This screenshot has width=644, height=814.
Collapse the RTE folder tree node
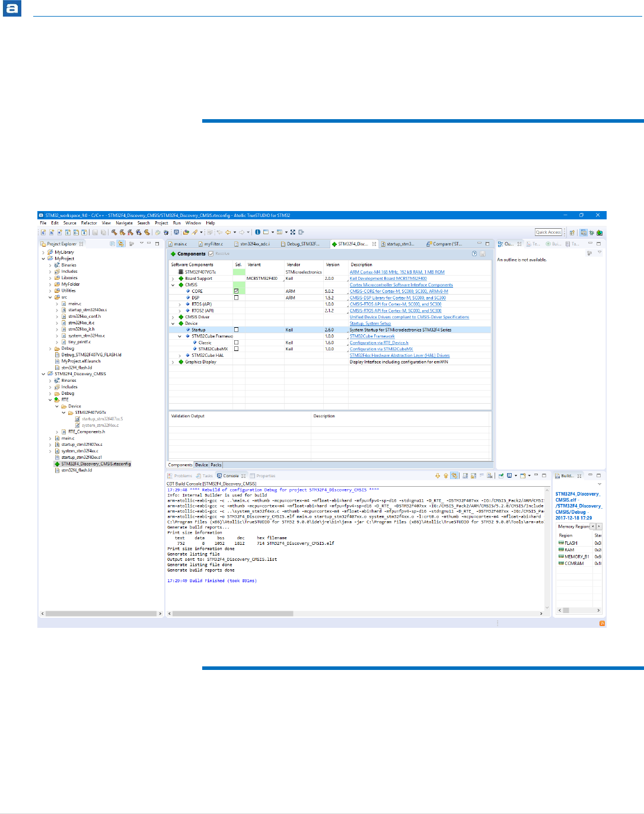click(x=50, y=400)
